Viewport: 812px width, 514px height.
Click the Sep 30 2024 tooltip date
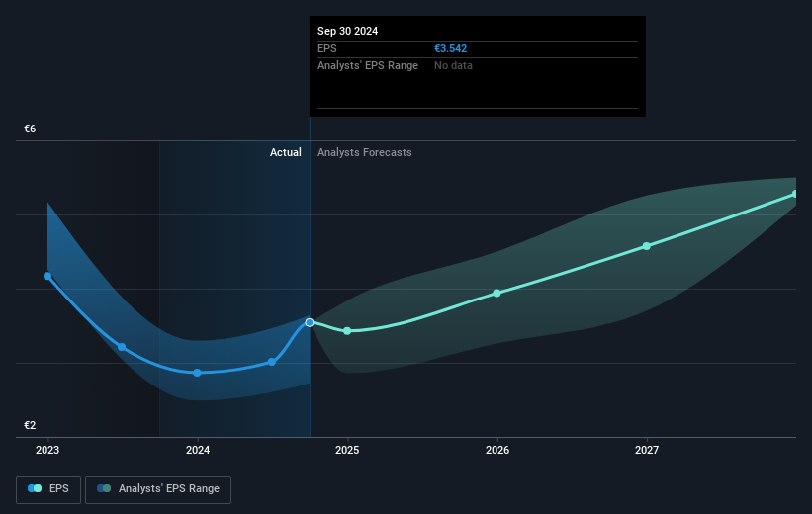(x=347, y=31)
